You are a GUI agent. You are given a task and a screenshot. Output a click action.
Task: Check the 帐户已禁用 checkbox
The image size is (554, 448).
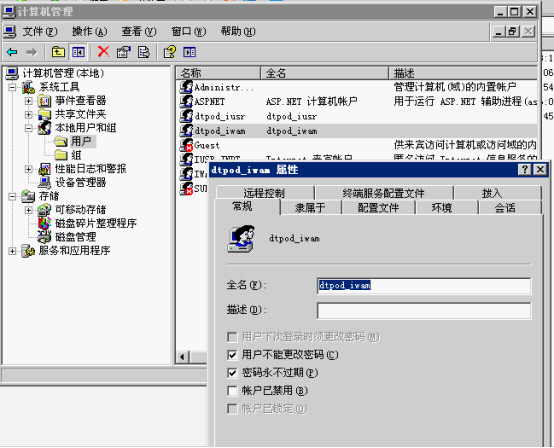click(x=232, y=391)
